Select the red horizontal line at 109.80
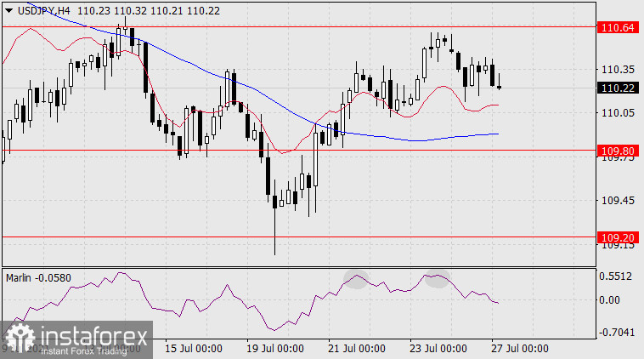This screenshot has width=644, height=359. point(297,150)
